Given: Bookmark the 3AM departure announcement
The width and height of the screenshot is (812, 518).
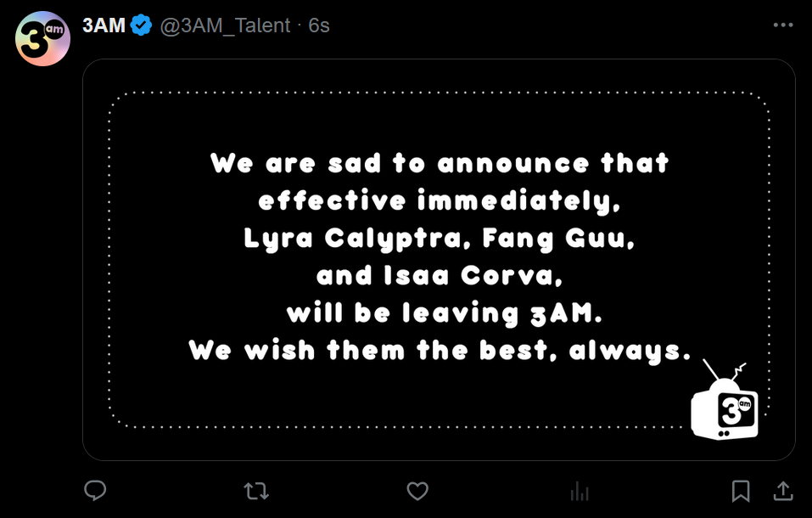Looking at the screenshot, I should tap(740, 491).
